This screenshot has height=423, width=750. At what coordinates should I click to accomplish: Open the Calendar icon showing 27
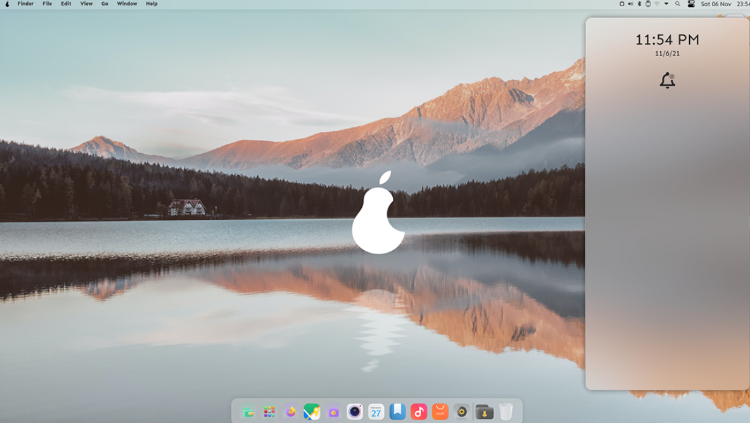tap(376, 412)
